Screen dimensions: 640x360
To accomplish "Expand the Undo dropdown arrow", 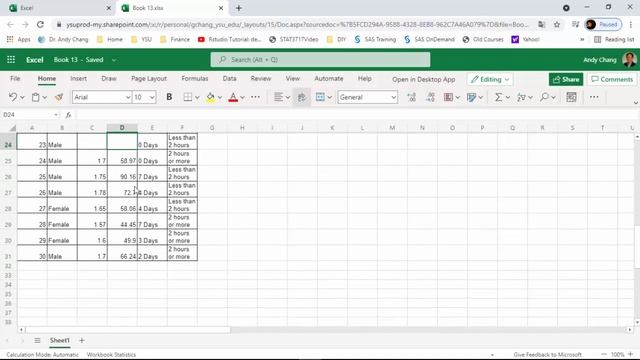I will point(22,97).
